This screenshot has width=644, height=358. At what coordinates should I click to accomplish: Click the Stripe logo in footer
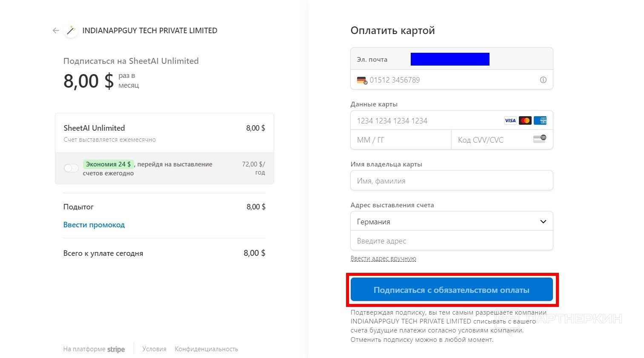116,349
